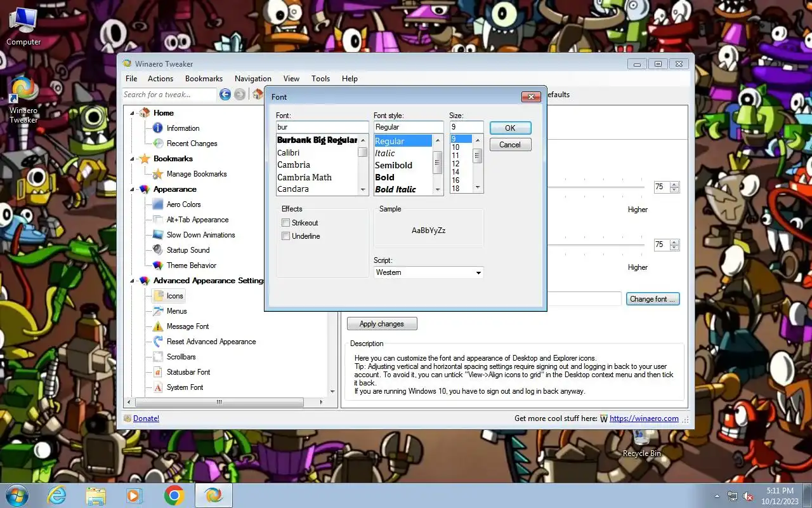Open the Bookmarks menu
The width and height of the screenshot is (812, 508).
[204, 79]
